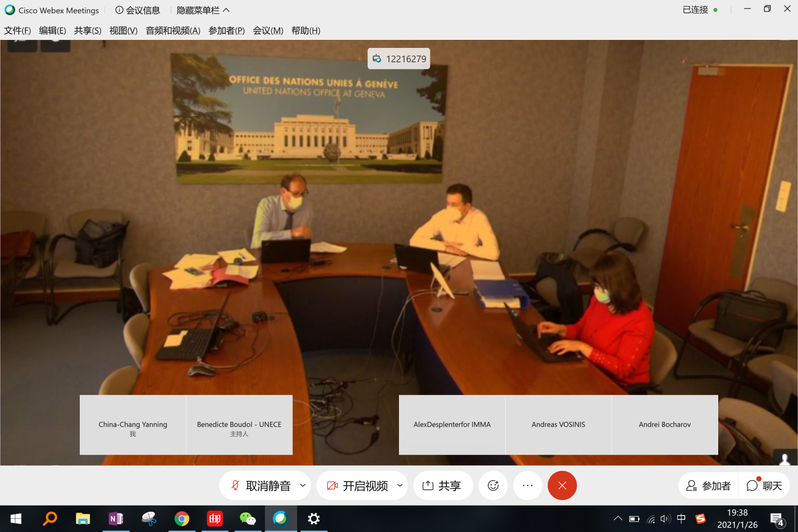
Task: Open the 参加者 participants panel
Action: point(708,486)
